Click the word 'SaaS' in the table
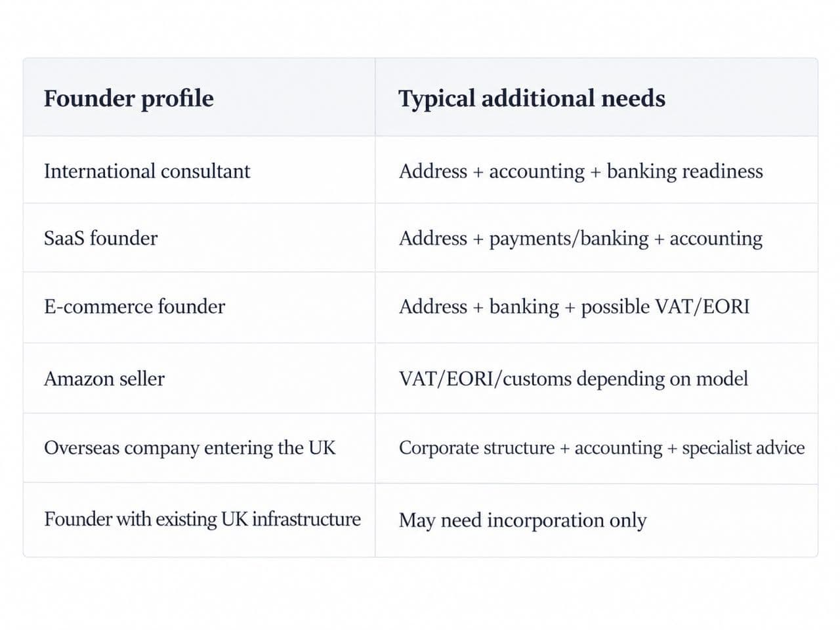This screenshot has width=840, height=630. coord(64,238)
